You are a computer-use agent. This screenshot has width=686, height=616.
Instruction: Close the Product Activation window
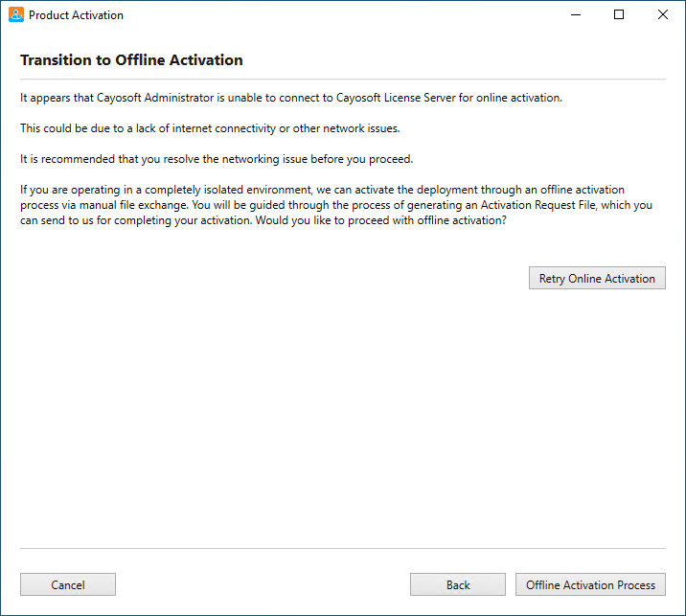662,15
